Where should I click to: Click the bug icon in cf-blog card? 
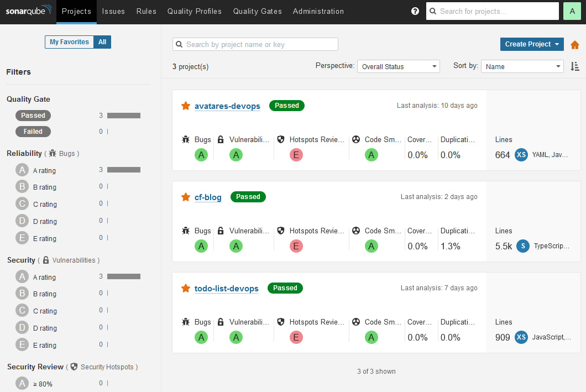[x=186, y=231]
